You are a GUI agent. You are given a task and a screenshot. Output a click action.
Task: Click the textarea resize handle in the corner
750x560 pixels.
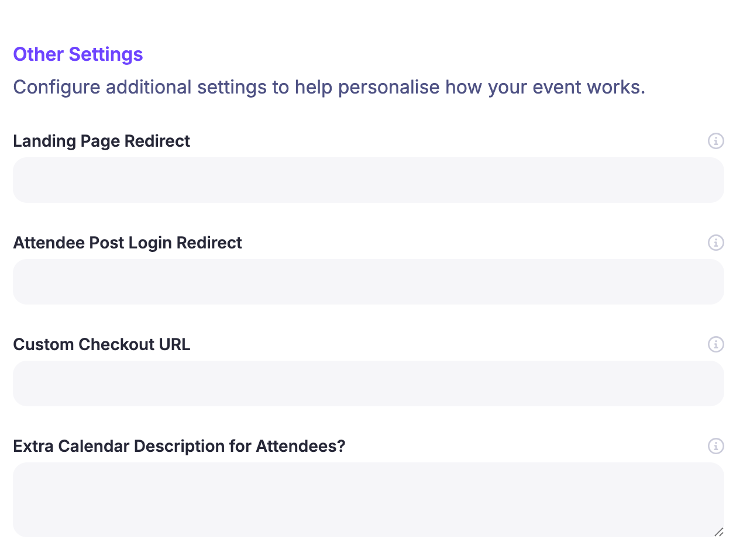pos(719,532)
